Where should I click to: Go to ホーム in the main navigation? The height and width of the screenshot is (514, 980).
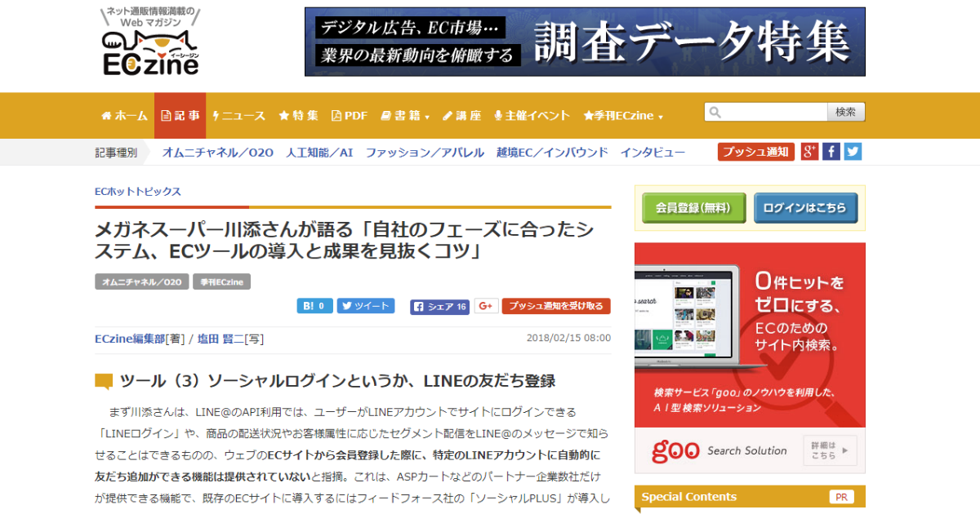(x=124, y=116)
